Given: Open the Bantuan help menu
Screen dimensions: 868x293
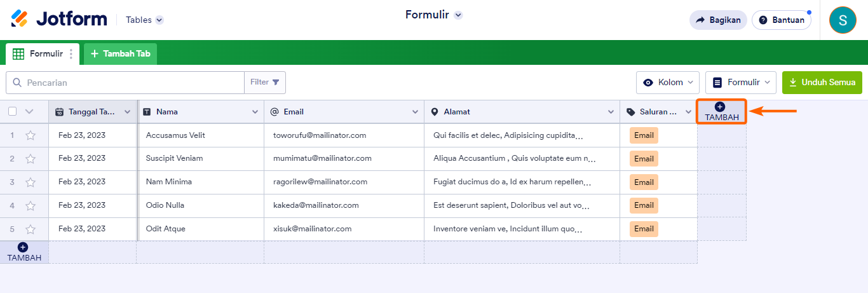Looking at the screenshot, I should tap(781, 20).
